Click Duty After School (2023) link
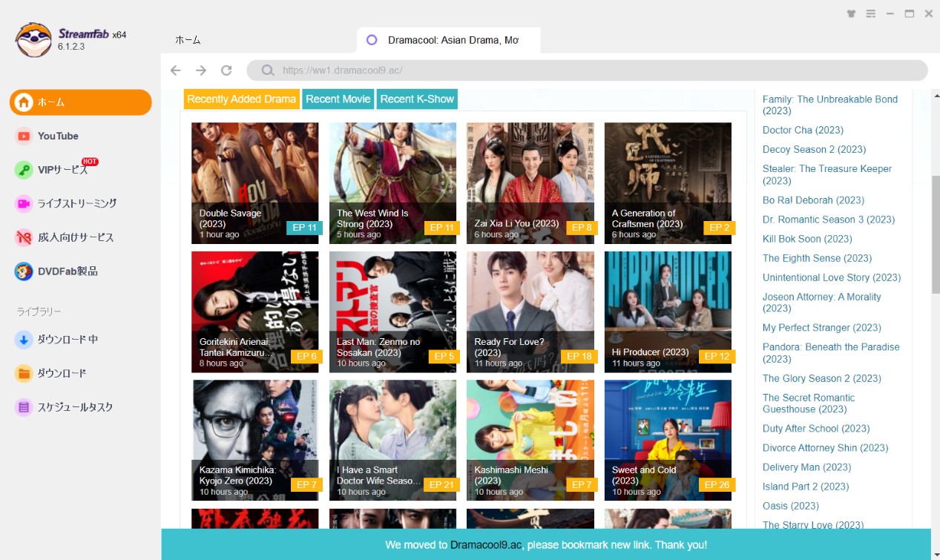The height and width of the screenshot is (560, 940). 816,429
